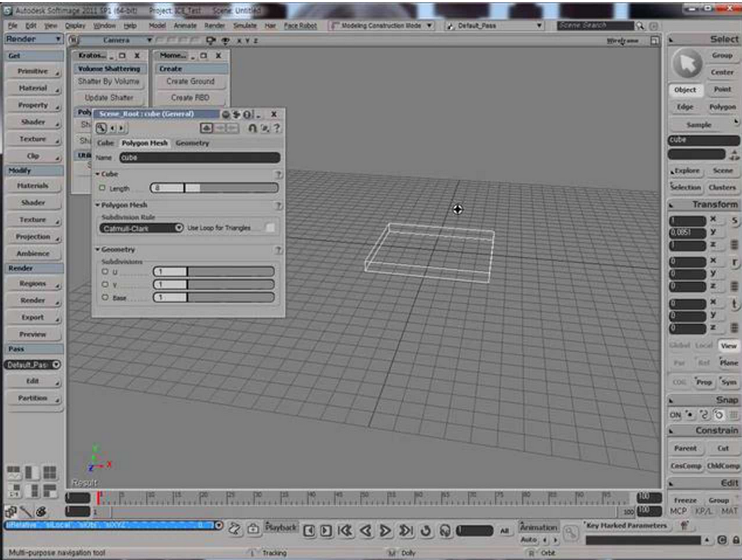Image resolution: width=742 pixels, height=560 pixels.
Task: Open the Display menu
Action: tap(75, 25)
